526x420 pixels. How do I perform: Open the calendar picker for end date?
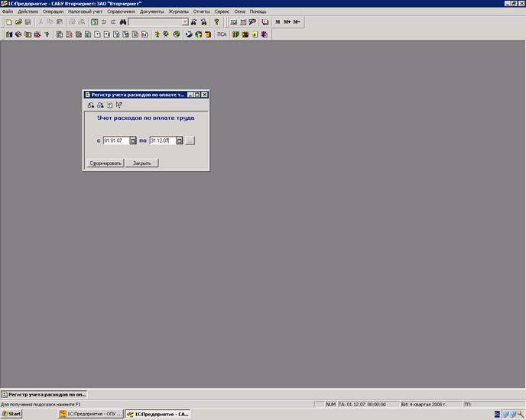pyautogui.click(x=180, y=141)
